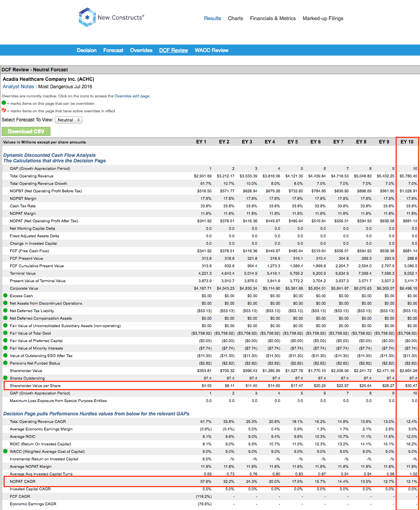Click override dot for Net Assets from Discontinued Operations
Image resolution: width=420 pixels, height=510 pixels.
pyautogui.click(x=6, y=303)
